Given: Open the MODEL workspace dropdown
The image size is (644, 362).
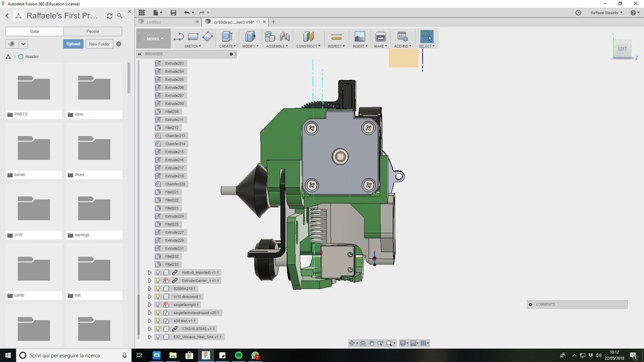Looking at the screenshot, I should pyautogui.click(x=154, y=38).
